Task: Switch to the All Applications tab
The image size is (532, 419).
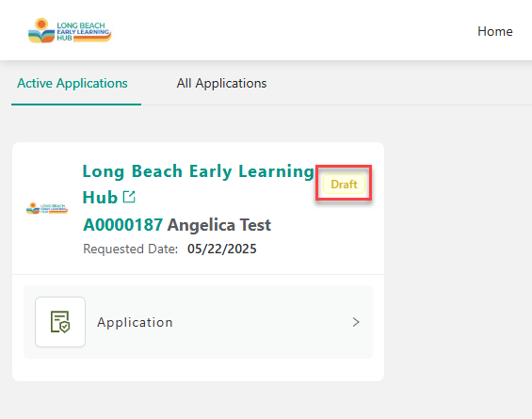Action: (221, 83)
